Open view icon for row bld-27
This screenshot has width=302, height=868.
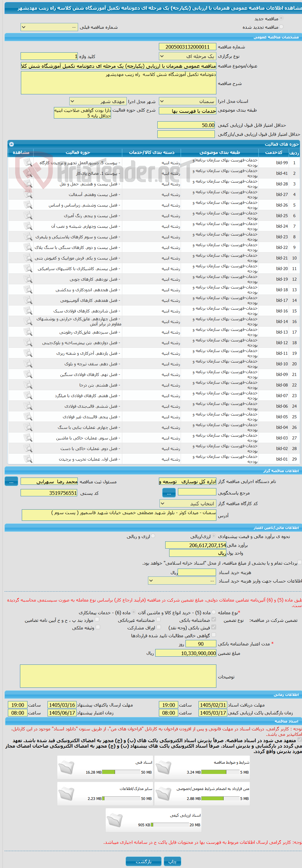(28, 194)
